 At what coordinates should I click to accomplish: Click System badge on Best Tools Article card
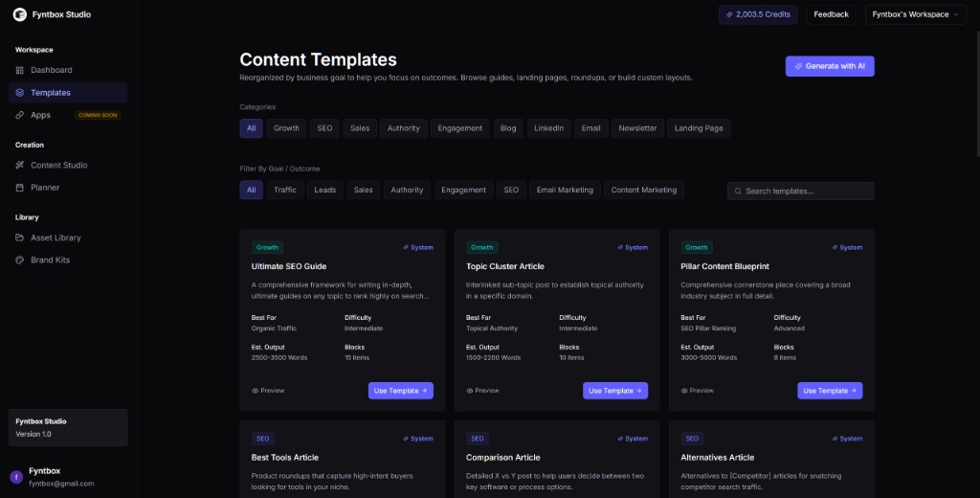[418, 439]
